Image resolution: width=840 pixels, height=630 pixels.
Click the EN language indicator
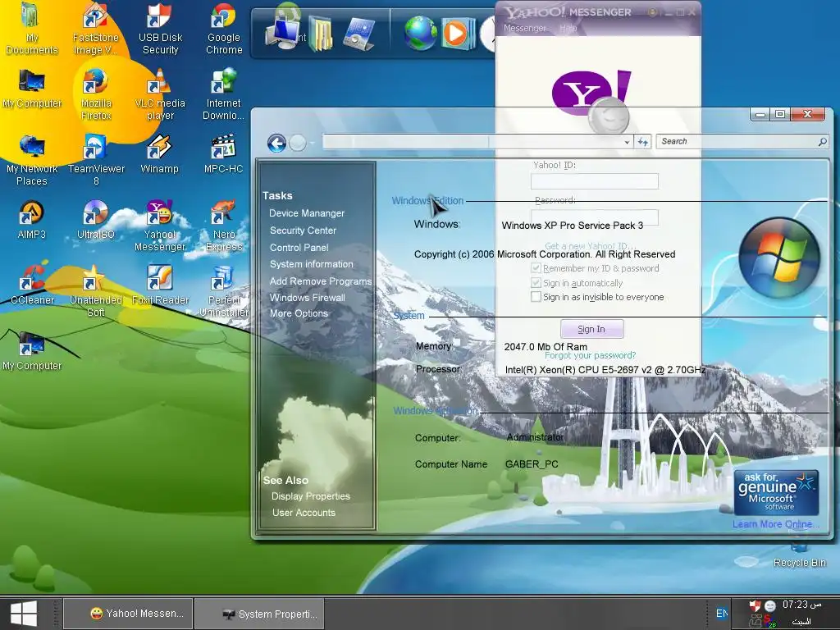(721, 614)
